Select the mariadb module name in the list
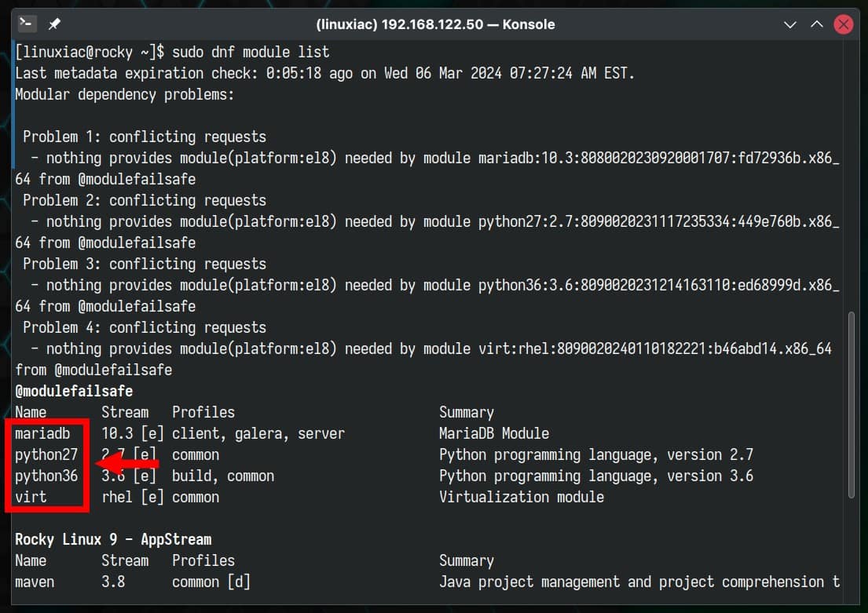 click(x=43, y=432)
